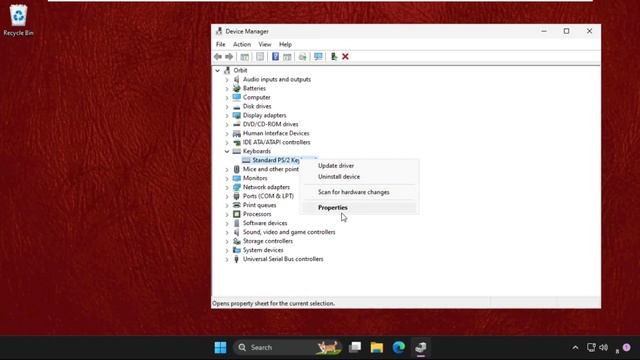Select the Standard PS/2 Keyboard device

pyautogui.click(x=276, y=160)
